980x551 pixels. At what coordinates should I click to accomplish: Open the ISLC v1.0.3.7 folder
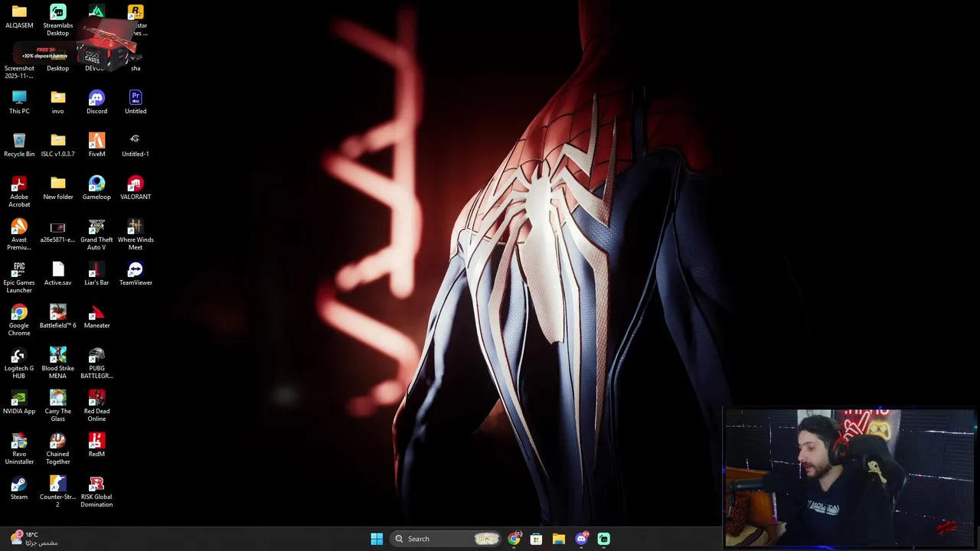58,145
